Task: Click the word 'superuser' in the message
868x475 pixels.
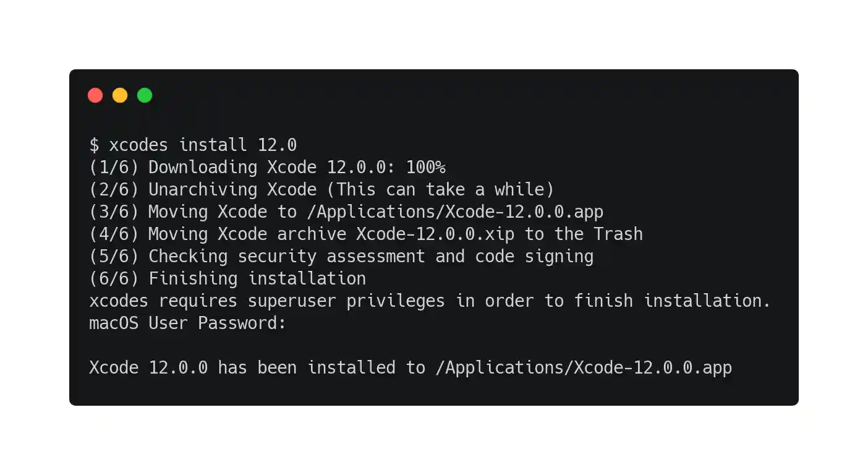Action: pyautogui.click(x=292, y=301)
